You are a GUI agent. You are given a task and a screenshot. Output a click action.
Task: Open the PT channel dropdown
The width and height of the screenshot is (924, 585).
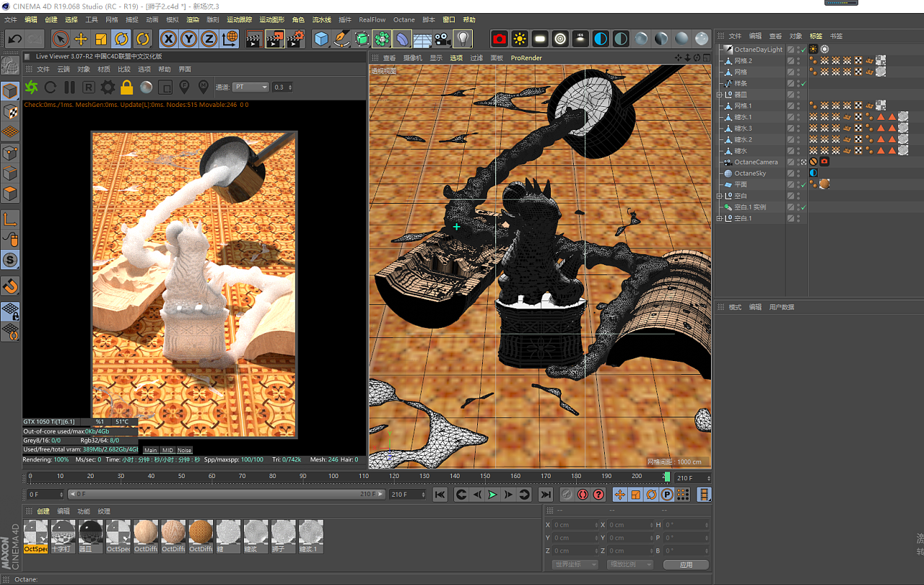251,87
